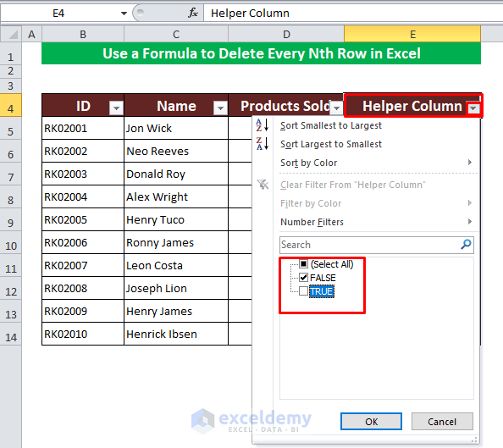Viewport: 503px width, 448px height.
Task: Select row 4 header
Action: point(11,105)
